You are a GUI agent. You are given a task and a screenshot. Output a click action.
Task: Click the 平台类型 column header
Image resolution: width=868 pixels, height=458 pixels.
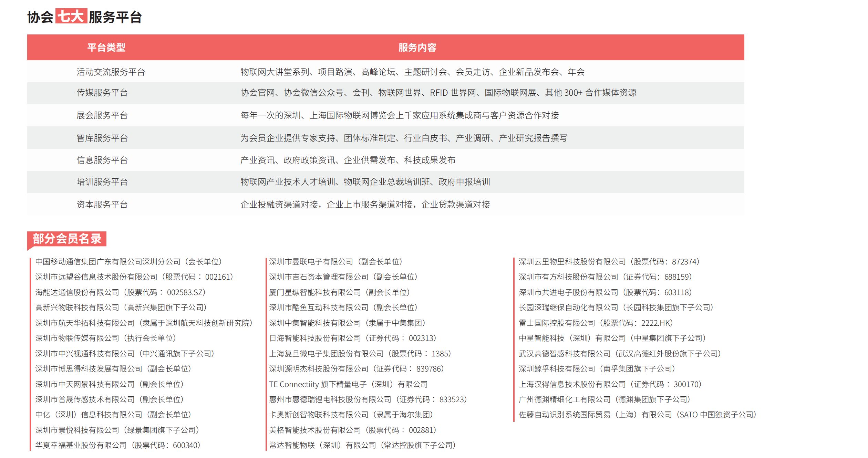(x=106, y=48)
